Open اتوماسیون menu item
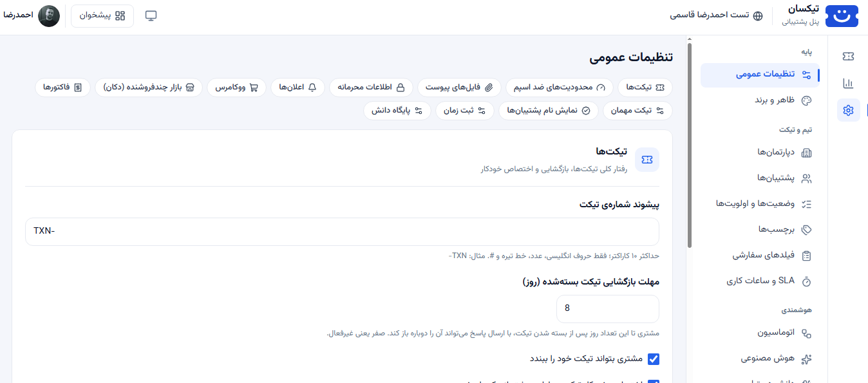The image size is (868, 383). (x=760, y=333)
